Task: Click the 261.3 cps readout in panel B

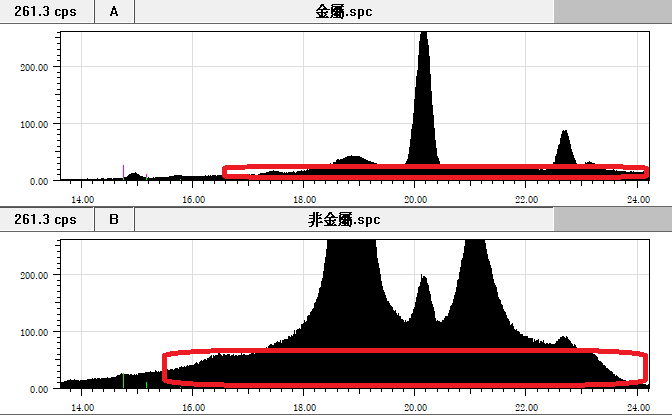Action: 46,219
